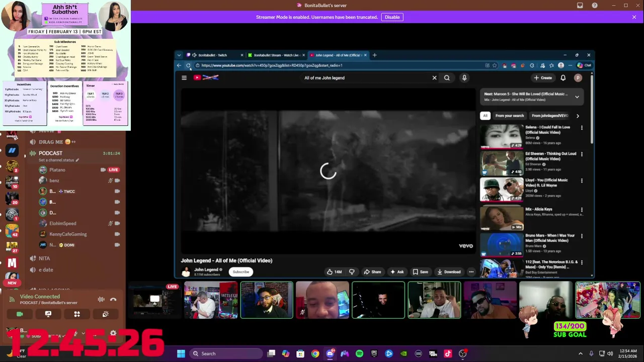Click the Create button on YouTube
The height and width of the screenshot is (362, 644).
(x=543, y=78)
